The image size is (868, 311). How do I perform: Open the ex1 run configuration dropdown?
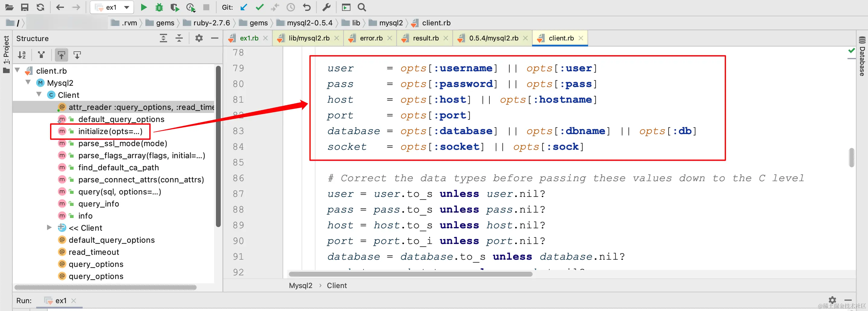112,7
